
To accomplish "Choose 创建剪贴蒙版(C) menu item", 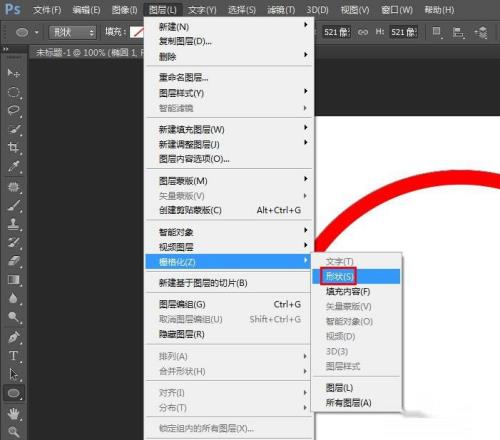I will (x=229, y=210).
